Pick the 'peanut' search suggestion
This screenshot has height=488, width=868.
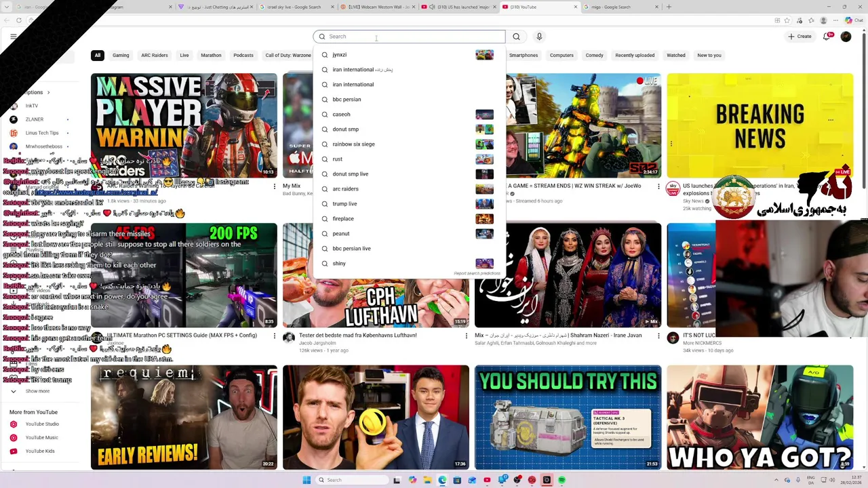tap(409, 234)
